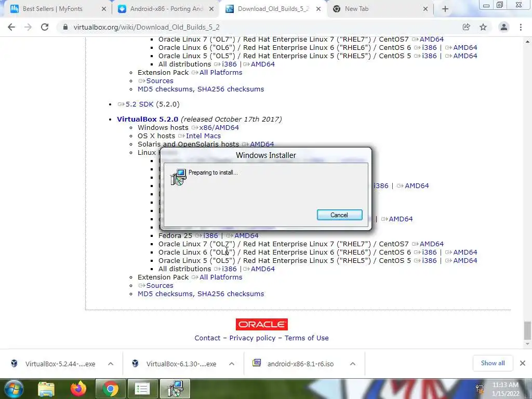Open the Privacy policy footer link
This screenshot has height=399, width=532.
coord(252,338)
